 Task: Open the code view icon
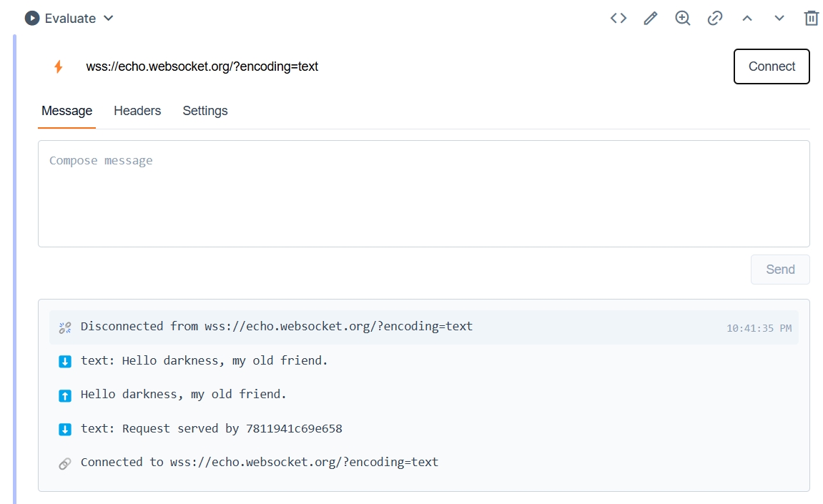point(619,18)
